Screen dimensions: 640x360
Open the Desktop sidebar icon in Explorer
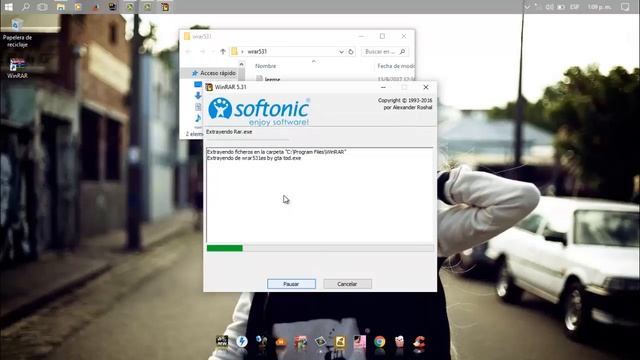pos(198,84)
